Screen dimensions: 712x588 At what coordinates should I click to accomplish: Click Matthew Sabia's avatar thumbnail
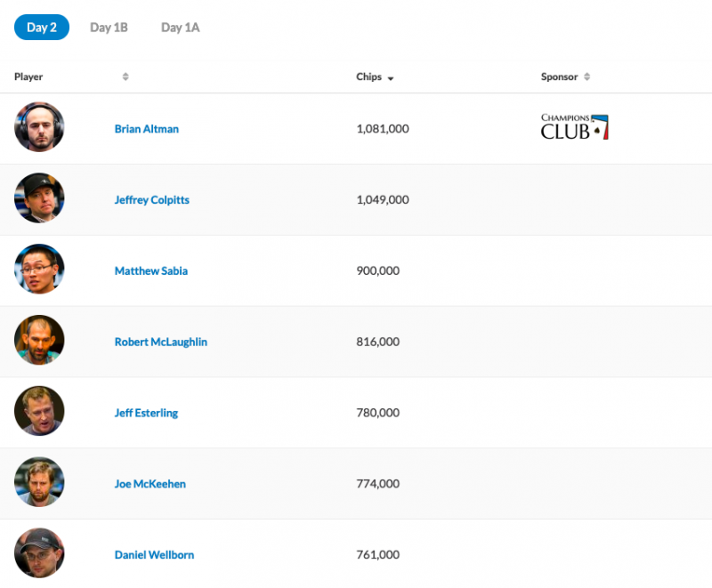(x=39, y=269)
